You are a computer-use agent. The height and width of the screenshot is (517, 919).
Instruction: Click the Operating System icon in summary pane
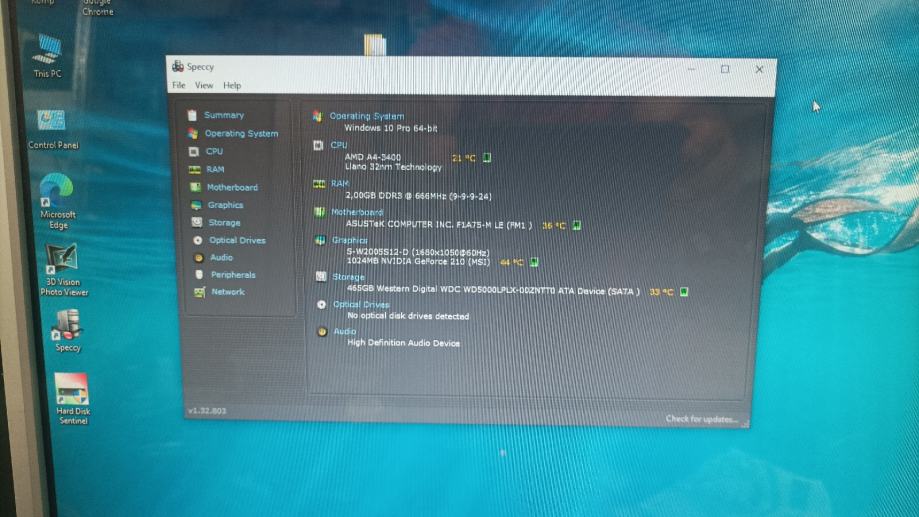click(x=317, y=116)
